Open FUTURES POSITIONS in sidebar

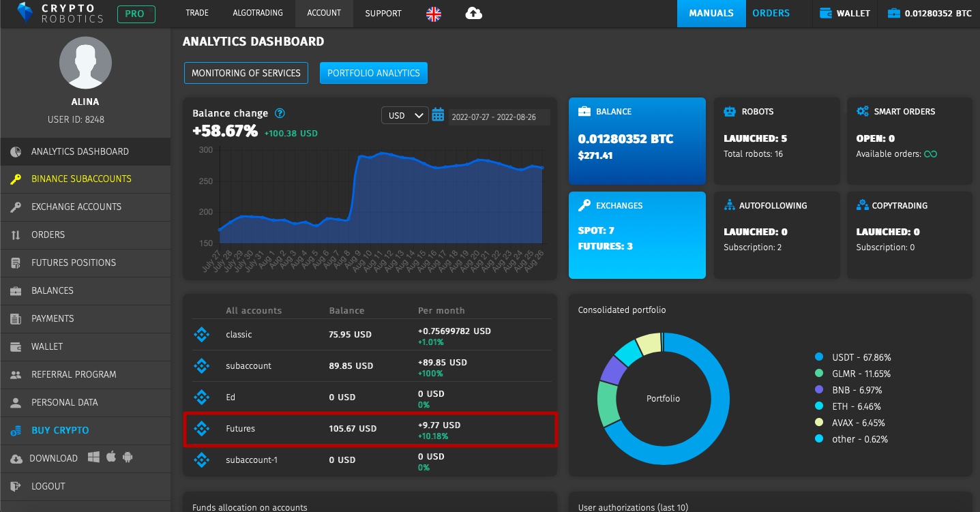click(x=85, y=262)
